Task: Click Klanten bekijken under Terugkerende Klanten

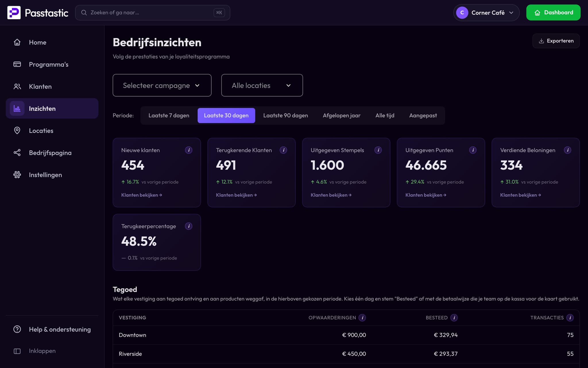Action: pos(236,195)
